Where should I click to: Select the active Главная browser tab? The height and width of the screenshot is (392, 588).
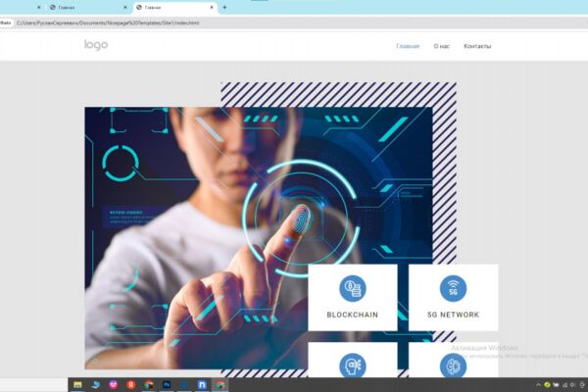point(174,8)
